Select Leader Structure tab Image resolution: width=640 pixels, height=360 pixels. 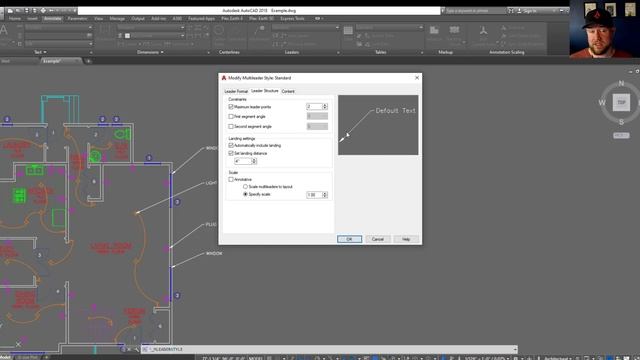click(x=264, y=91)
